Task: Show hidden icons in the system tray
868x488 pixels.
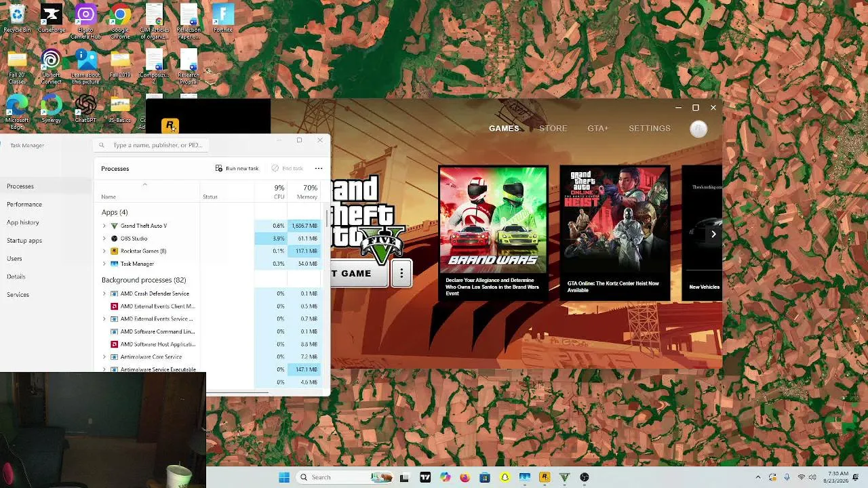Action: pos(758,477)
